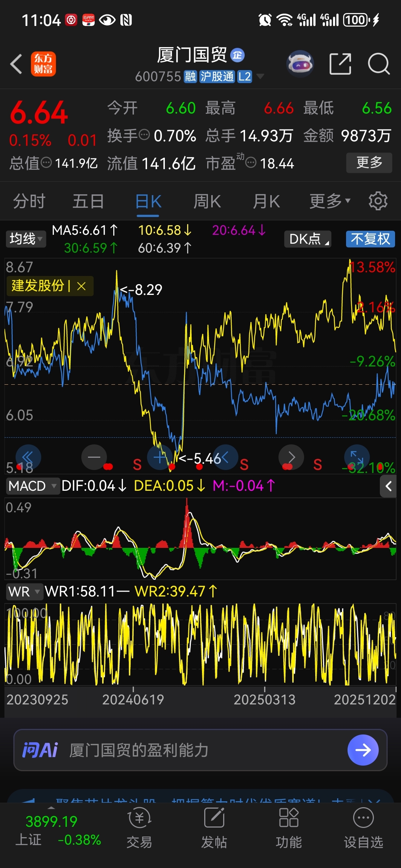The image size is (401, 868).
Task: Switch to 月K tab
Action: 266,201
